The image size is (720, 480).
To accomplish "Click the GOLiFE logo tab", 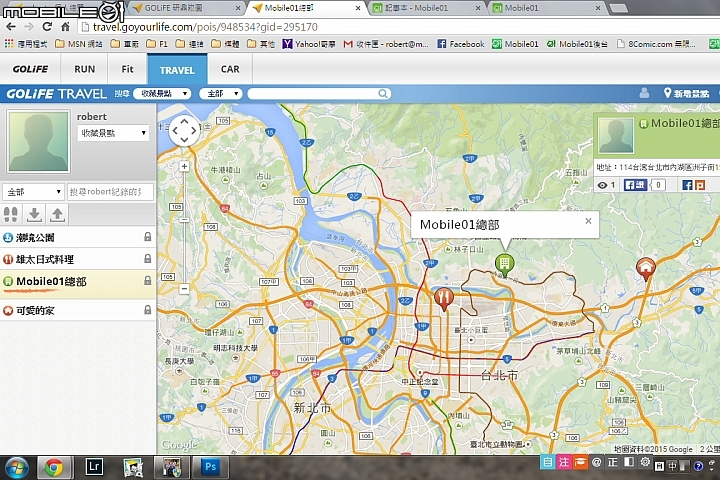I will click(30, 69).
